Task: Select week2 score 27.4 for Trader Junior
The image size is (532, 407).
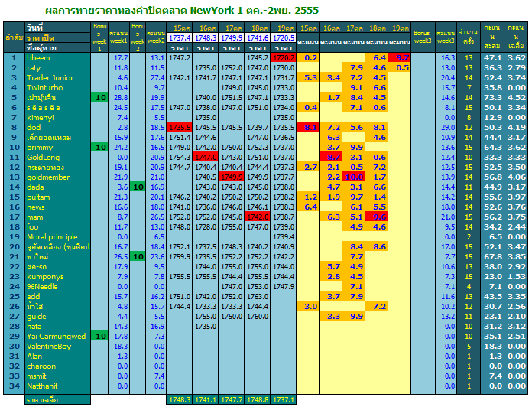Action: [x=156, y=78]
